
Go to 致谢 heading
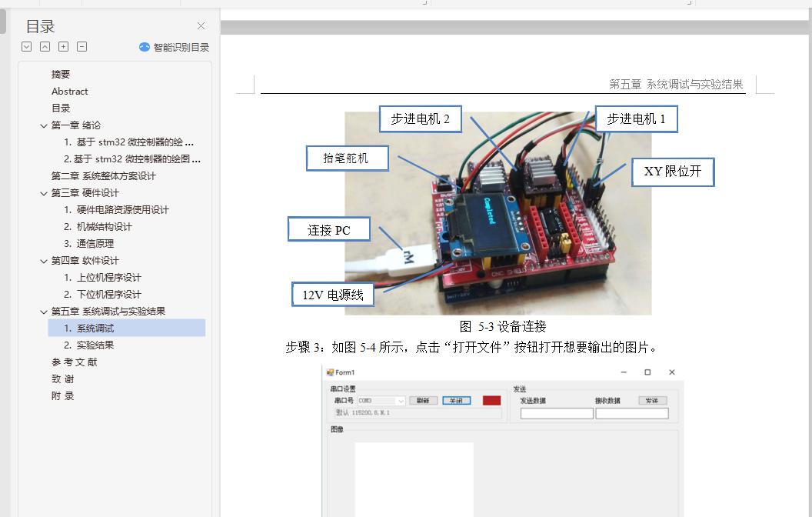click(x=62, y=379)
